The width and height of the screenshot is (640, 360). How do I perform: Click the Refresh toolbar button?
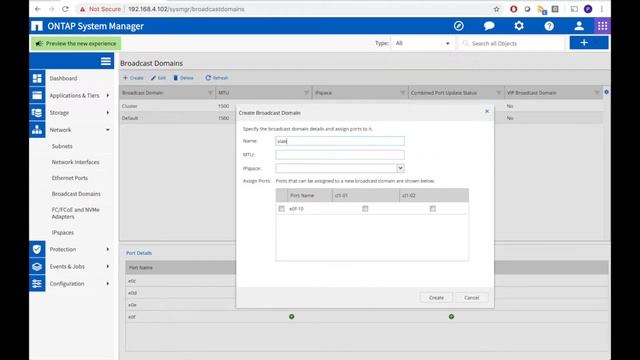click(x=217, y=78)
